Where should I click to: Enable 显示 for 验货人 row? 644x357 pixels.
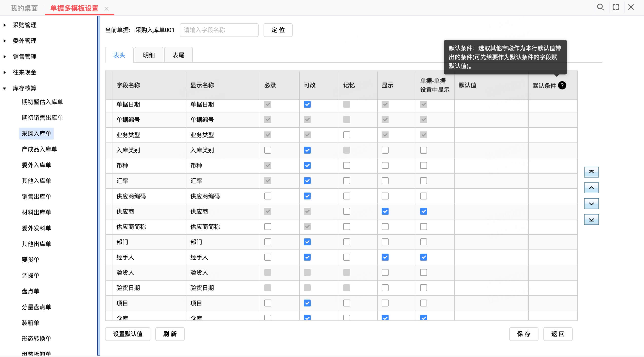(385, 272)
